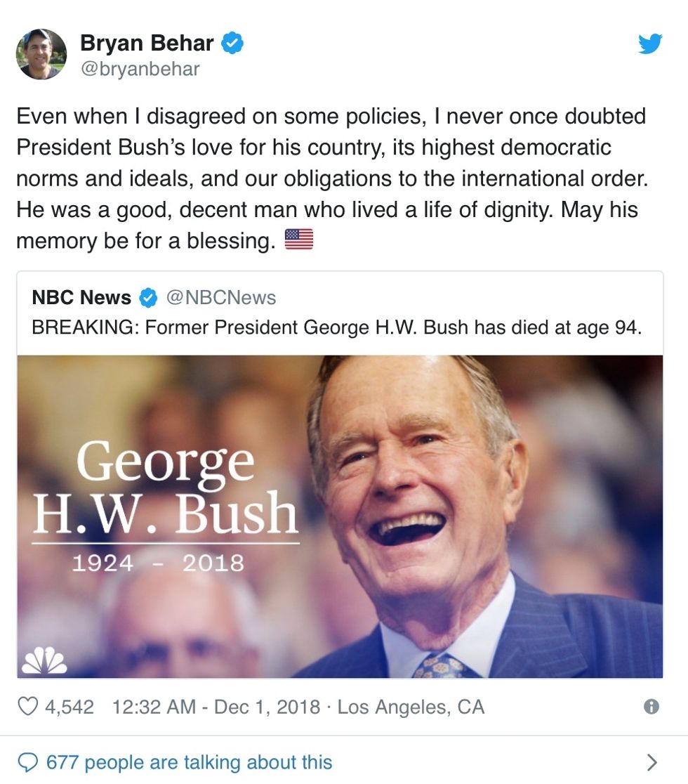Viewport: 688px width, 784px height.
Task: Open the Bryan Behar display name link
Action: 147,44
